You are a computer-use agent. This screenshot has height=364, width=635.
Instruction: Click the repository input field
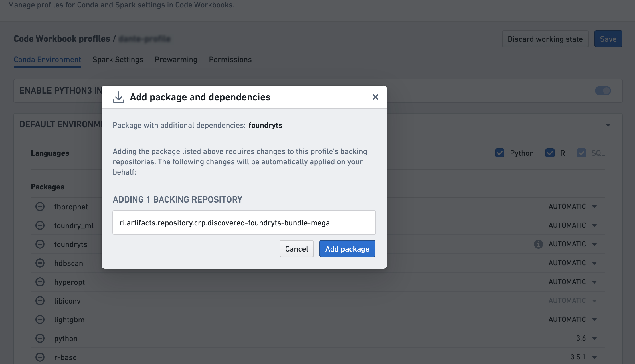click(244, 222)
